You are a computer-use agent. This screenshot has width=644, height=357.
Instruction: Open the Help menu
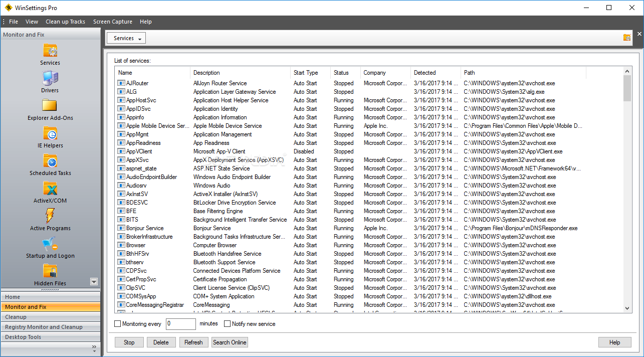coord(146,22)
